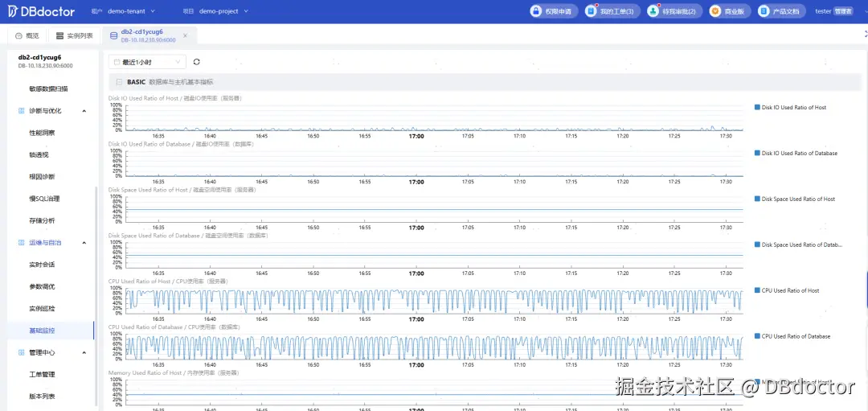Viewport: 868px width, 411px height.
Task: Toggle Disk IO Used Ratio of Host legend
Action: pos(791,108)
